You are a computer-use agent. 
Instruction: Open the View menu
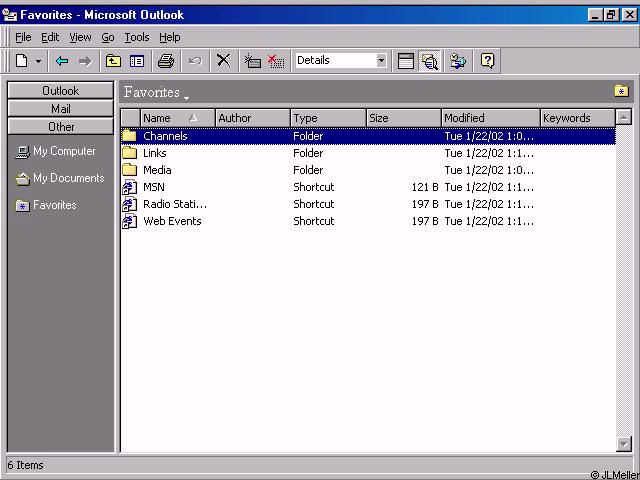coord(80,38)
